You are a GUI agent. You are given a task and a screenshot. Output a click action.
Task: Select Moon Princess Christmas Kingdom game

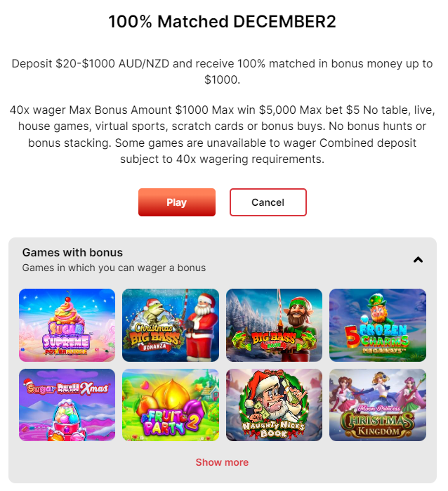coord(378,405)
